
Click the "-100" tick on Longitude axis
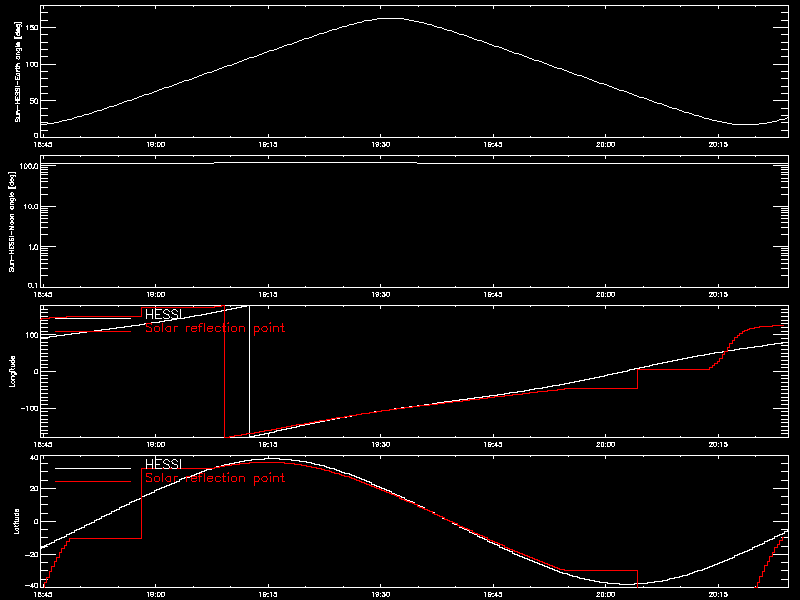30,409
